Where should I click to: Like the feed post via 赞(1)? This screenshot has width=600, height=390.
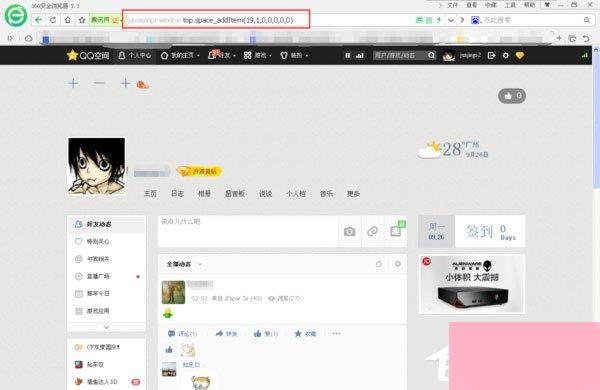pos(266,334)
